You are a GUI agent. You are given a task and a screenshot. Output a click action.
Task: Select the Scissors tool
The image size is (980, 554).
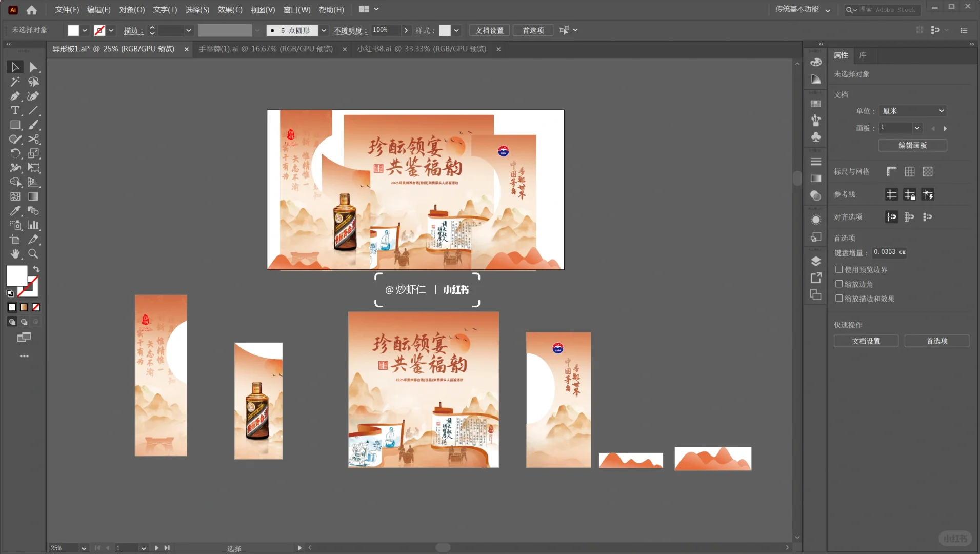point(33,139)
